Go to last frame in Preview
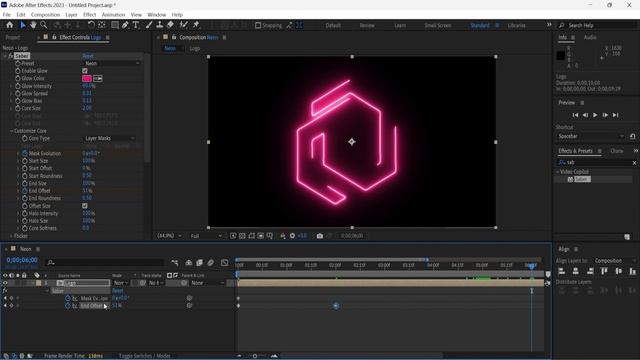This screenshot has height=360, width=640. [616, 115]
